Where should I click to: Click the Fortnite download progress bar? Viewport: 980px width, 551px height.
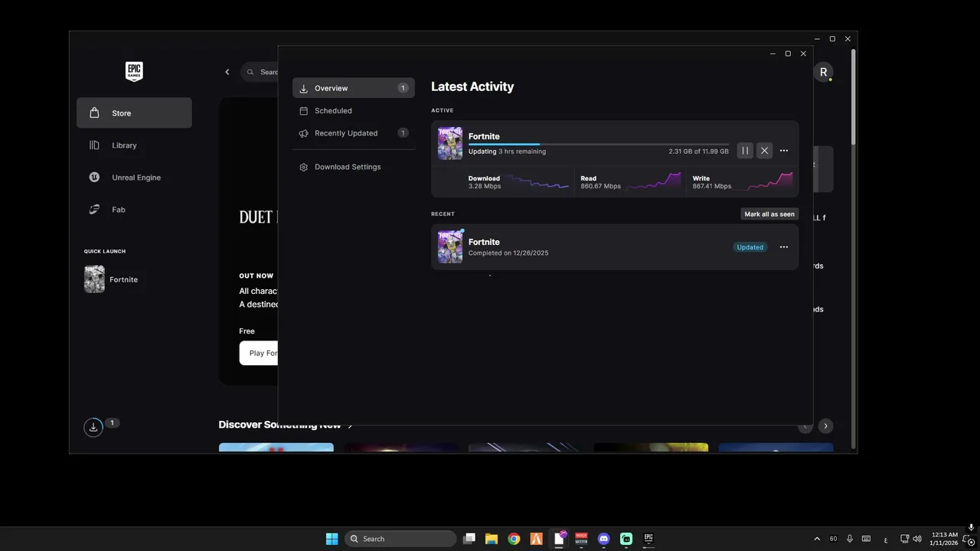click(599, 144)
